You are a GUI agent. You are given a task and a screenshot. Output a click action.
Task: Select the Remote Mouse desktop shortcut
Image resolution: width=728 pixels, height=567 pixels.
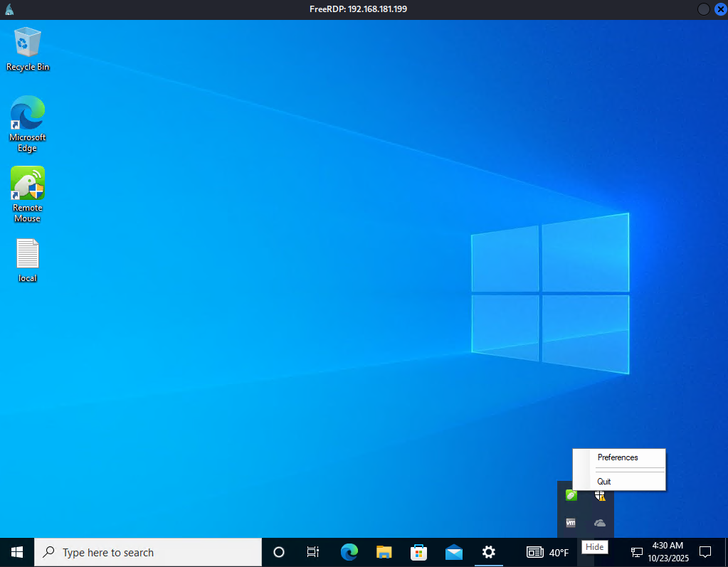click(28, 194)
